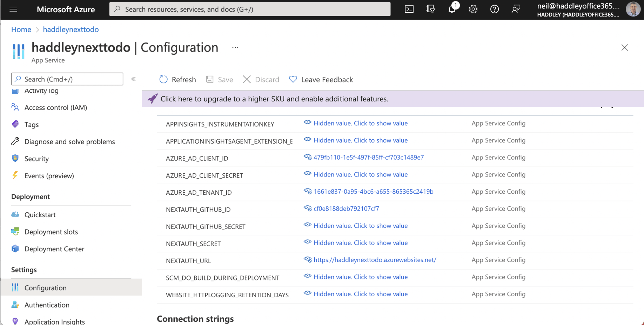Open Deployment Center in the sidebar

pos(54,249)
